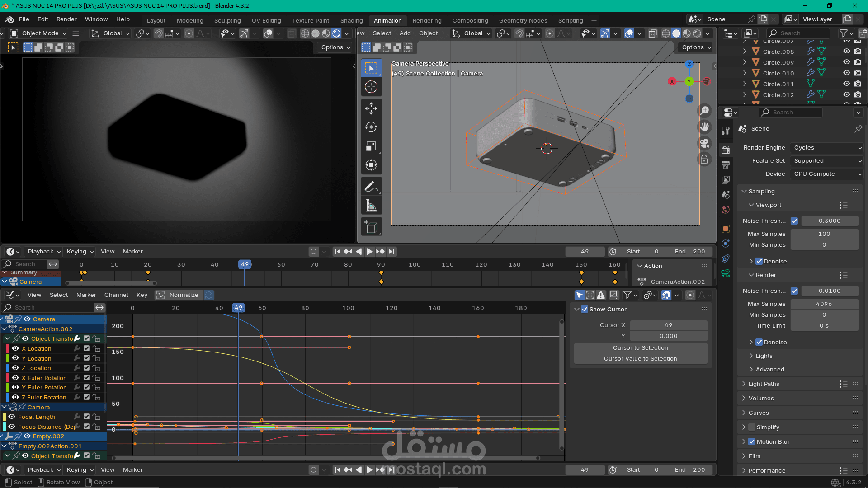Select the Move tool in viewport toolbar

pyautogui.click(x=371, y=108)
